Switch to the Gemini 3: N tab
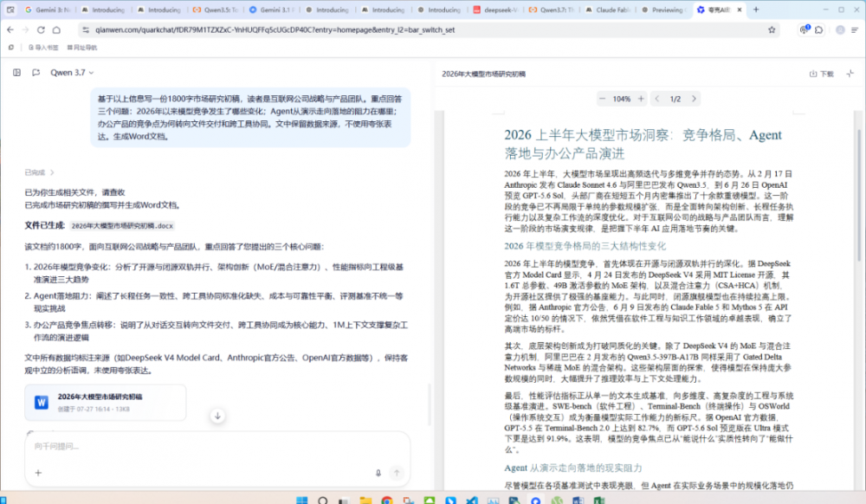866x504 pixels. point(48,10)
